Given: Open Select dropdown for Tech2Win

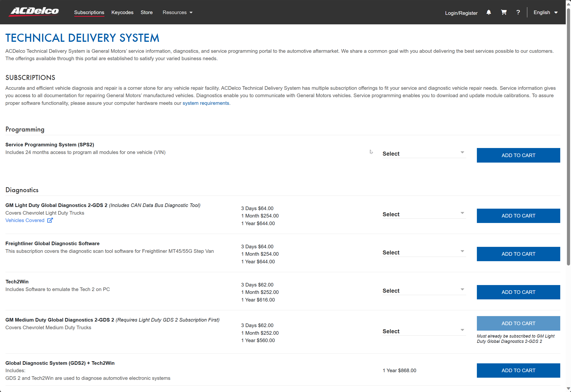Looking at the screenshot, I should (x=424, y=291).
